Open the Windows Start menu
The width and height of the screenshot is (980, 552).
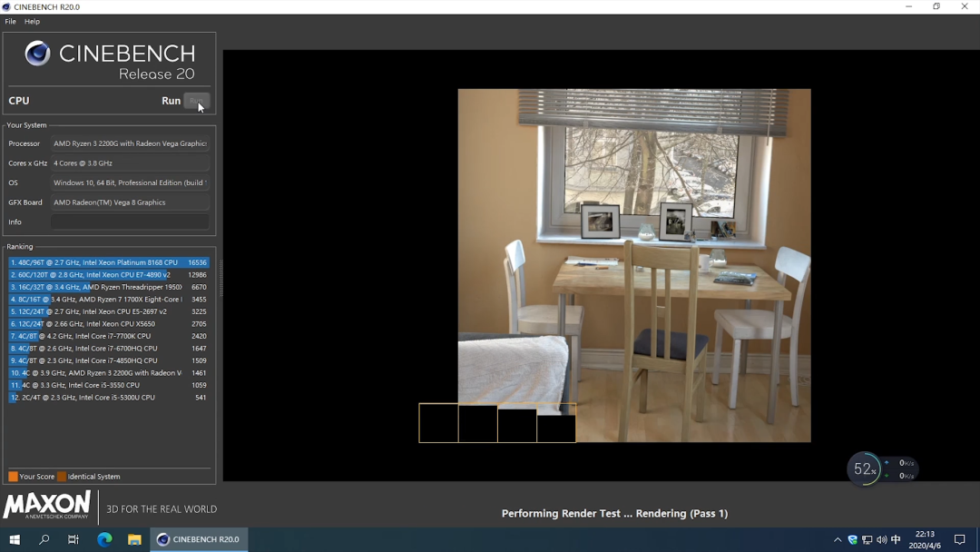[x=15, y=539]
